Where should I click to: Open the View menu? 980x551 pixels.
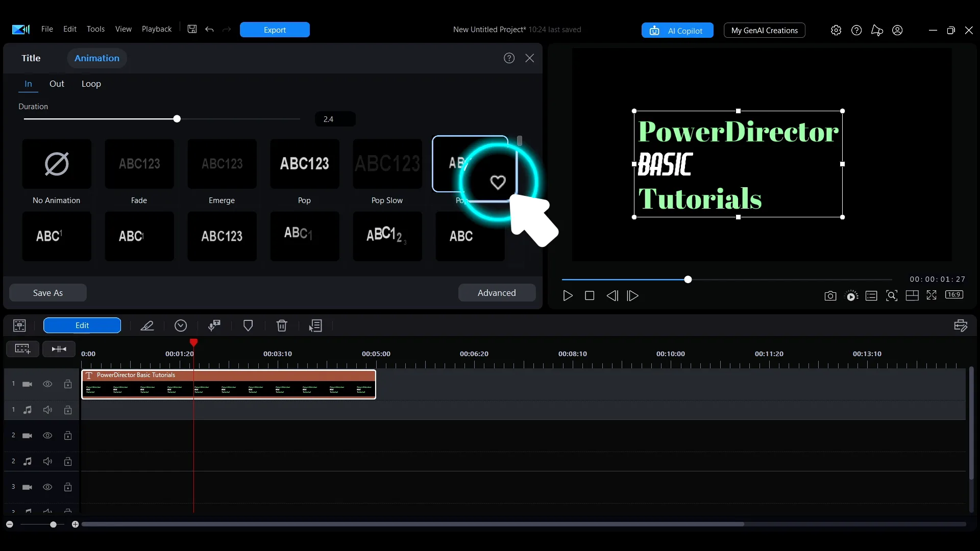click(x=124, y=29)
